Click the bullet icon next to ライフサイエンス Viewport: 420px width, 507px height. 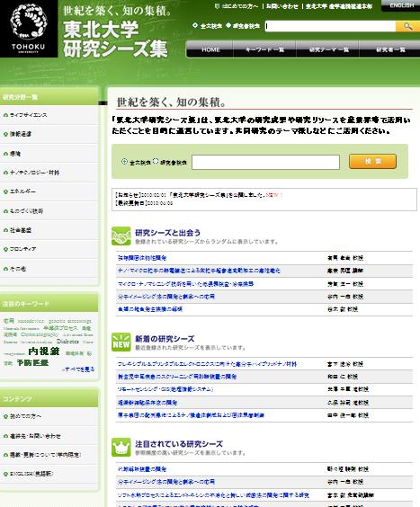[x=5, y=115]
